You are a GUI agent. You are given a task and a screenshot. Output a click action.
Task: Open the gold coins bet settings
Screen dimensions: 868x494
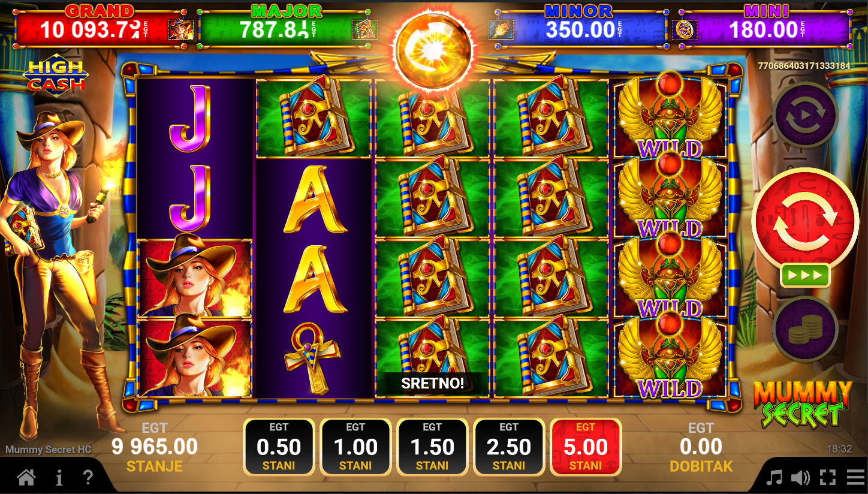[x=804, y=329]
